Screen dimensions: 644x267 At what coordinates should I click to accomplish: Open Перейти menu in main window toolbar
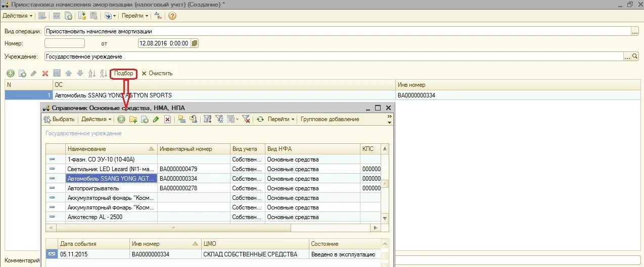(x=135, y=16)
